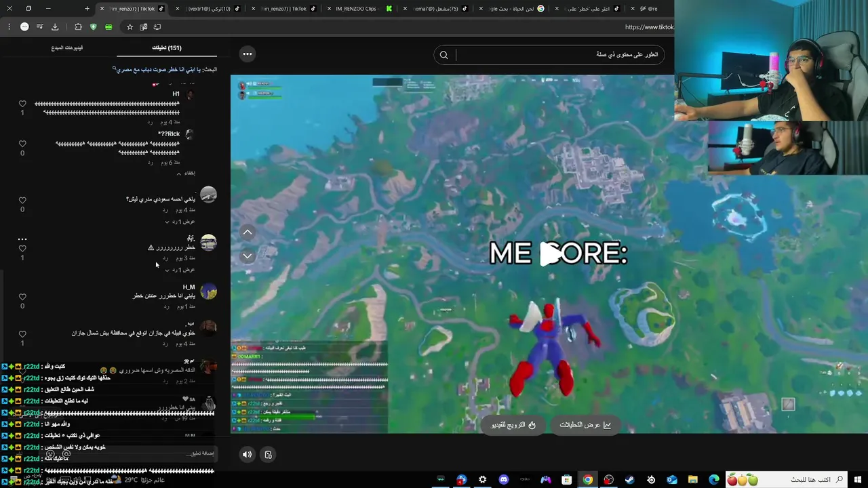Open H_M's profile avatar
This screenshot has height=488, width=868.
pos(208,291)
